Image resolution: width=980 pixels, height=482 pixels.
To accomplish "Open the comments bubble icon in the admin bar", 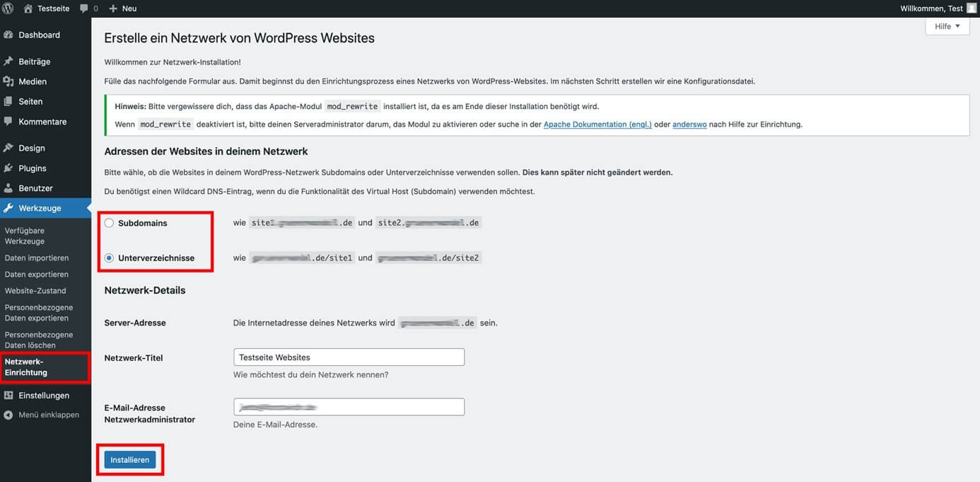I will [x=84, y=8].
